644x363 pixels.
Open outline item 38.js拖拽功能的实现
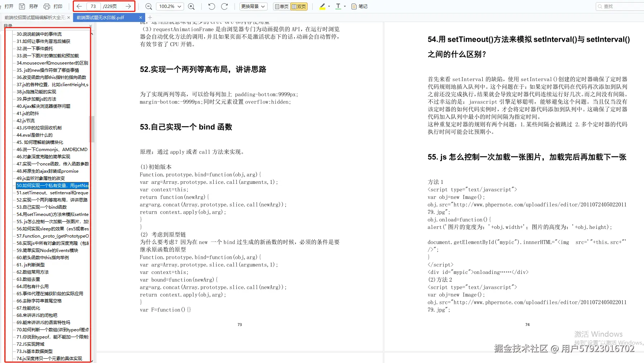click(36, 92)
